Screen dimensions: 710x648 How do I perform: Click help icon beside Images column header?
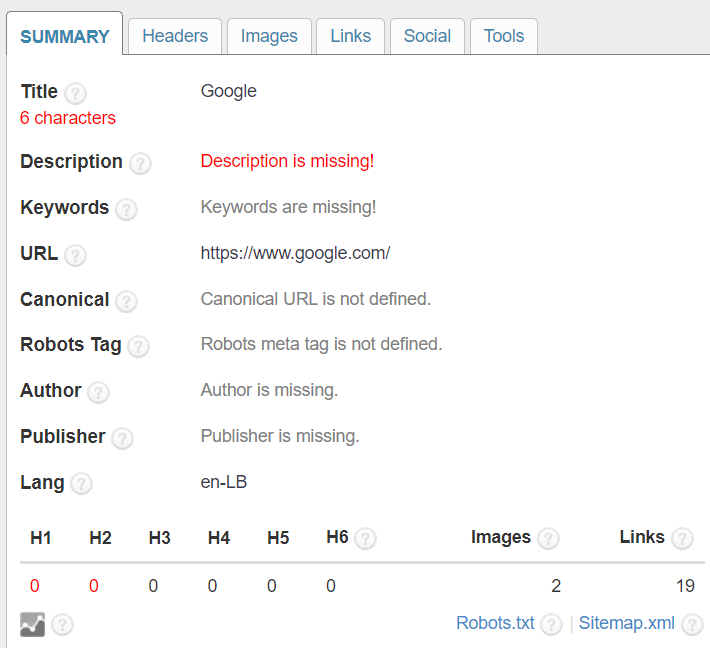point(548,538)
